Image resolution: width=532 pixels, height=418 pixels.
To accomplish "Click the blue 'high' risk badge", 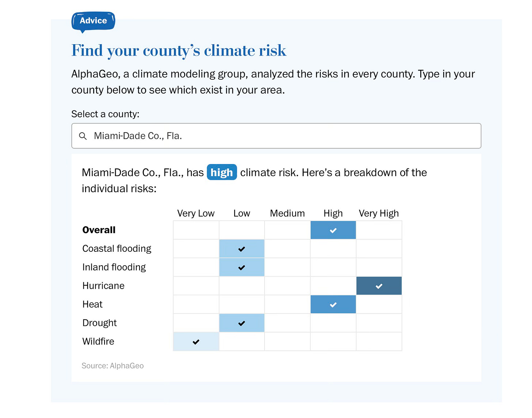I will (x=222, y=172).
